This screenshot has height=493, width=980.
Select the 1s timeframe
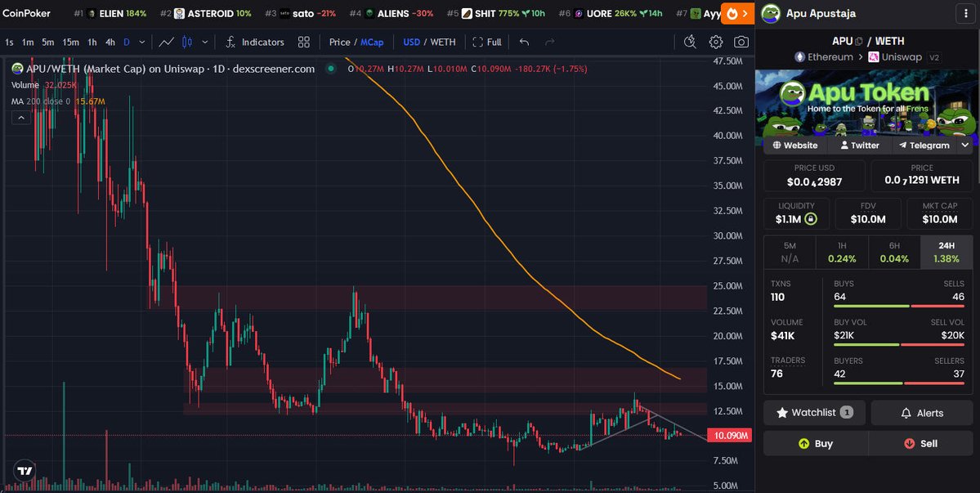point(9,42)
